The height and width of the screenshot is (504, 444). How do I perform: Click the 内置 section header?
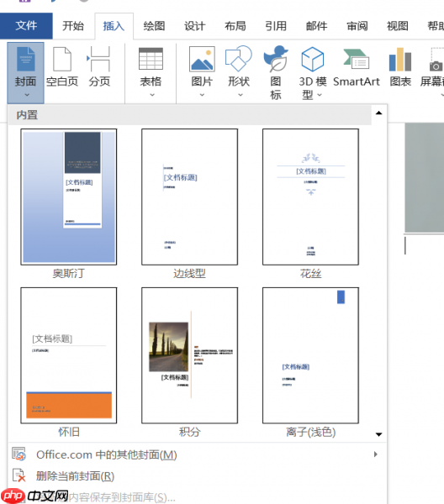pos(190,115)
